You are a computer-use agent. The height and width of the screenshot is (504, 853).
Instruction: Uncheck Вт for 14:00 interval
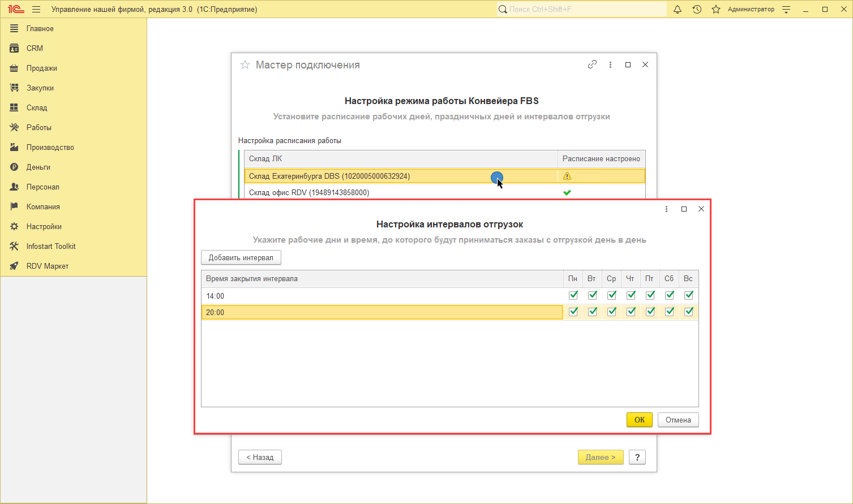pos(593,295)
